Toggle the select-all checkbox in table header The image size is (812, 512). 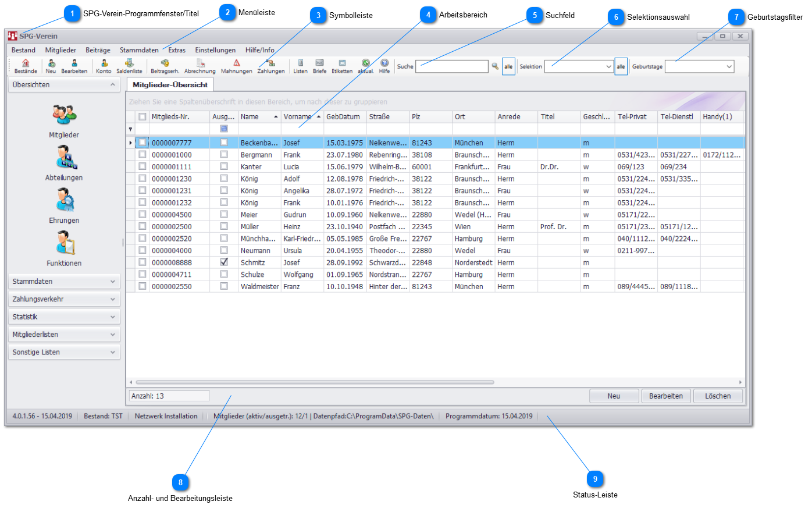[x=143, y=117]
